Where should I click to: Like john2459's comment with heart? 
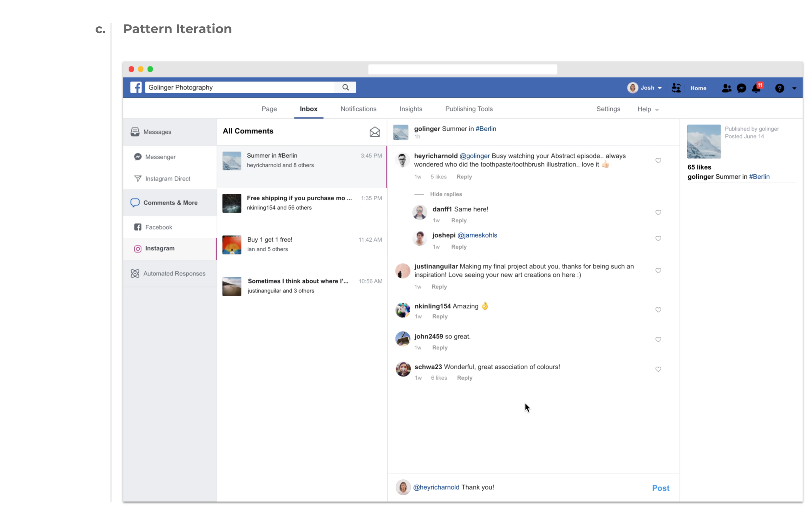tap(658, 339)
